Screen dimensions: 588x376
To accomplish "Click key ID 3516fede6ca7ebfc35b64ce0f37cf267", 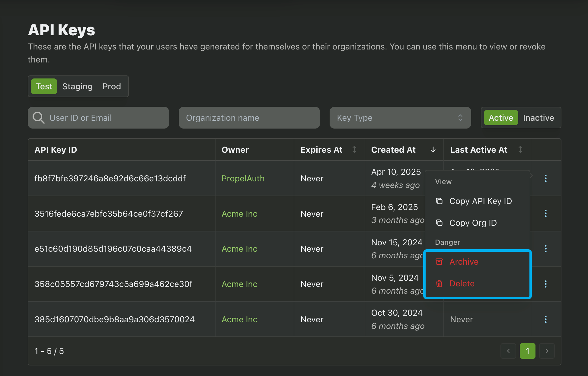I will click(109, 214).
